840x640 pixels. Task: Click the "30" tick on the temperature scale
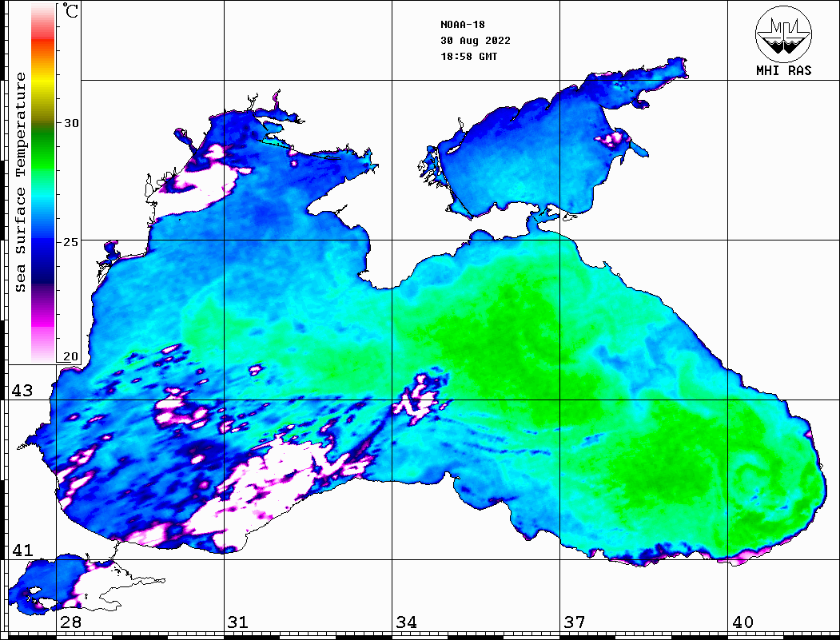point(71,123)
